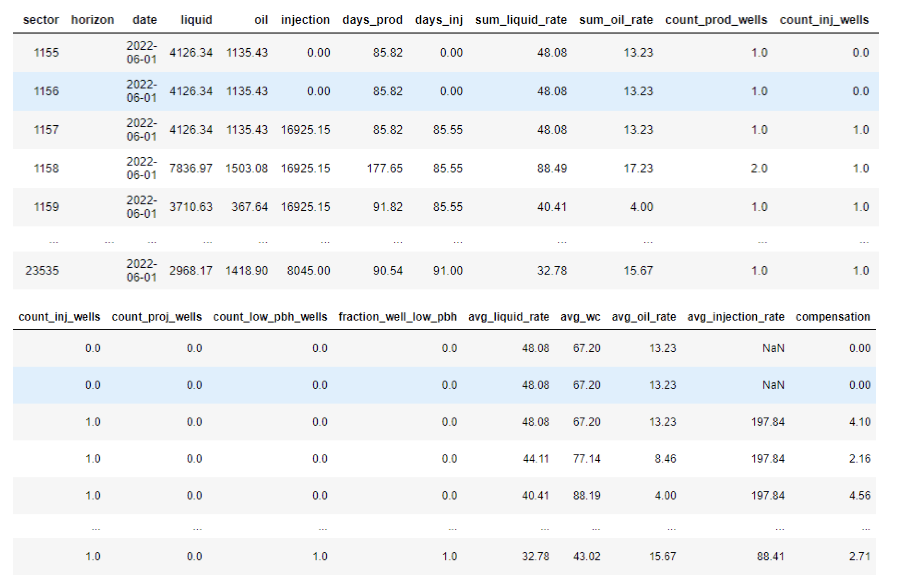Viewport: 897px width, 588px height.
Task: Click compensation value 4.56
Action: tap(859, 496)
